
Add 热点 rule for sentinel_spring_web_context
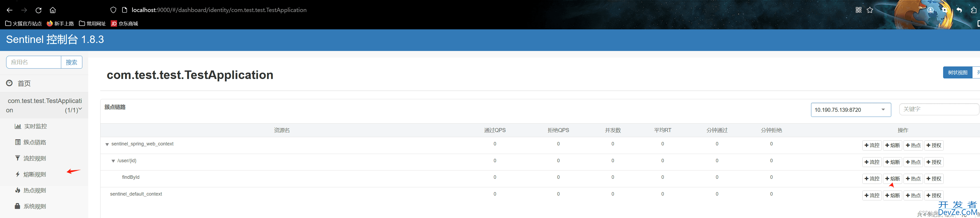(913, 145)
